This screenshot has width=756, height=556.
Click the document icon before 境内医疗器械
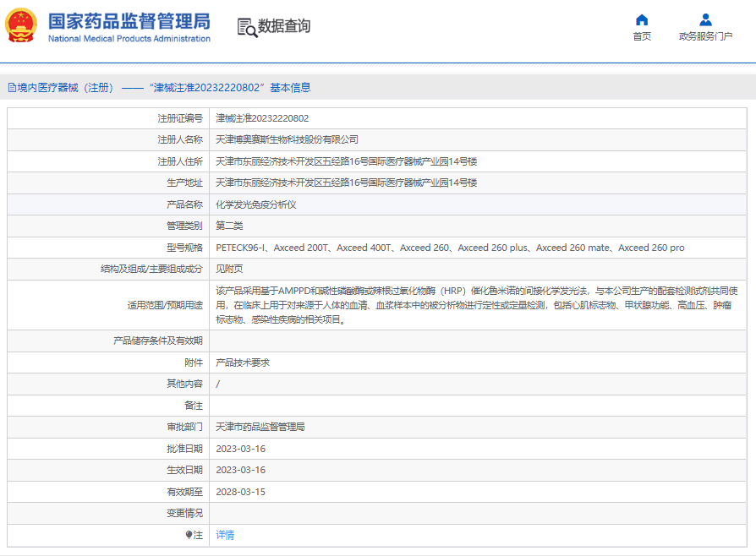coord(12,88)
